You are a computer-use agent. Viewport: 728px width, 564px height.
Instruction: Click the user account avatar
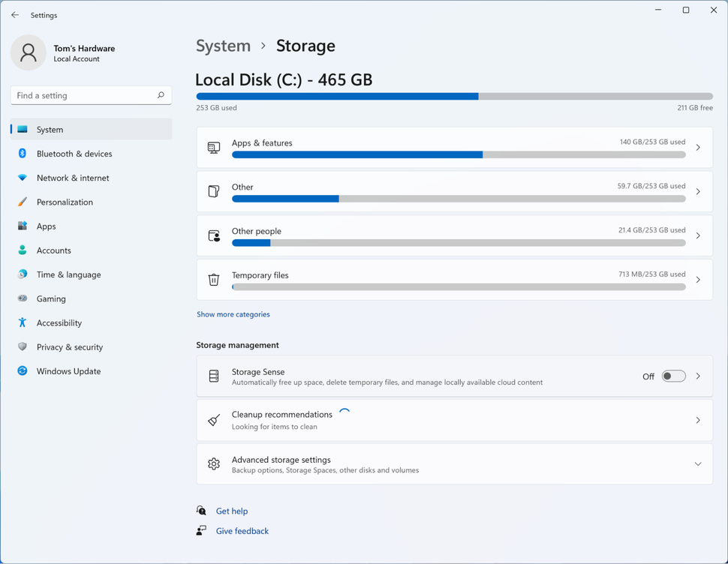pyautogui.click(x=28, y=52)
